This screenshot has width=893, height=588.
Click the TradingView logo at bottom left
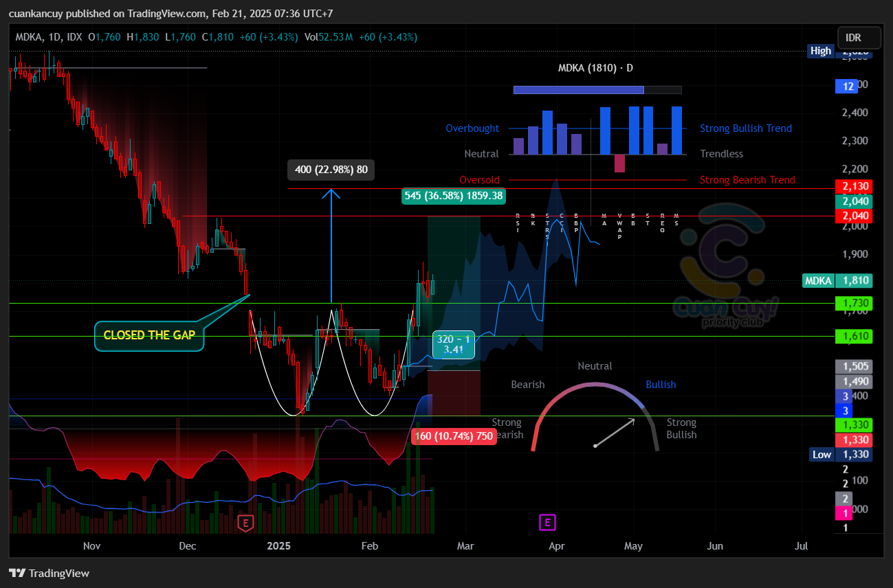[x=49, y=573]
